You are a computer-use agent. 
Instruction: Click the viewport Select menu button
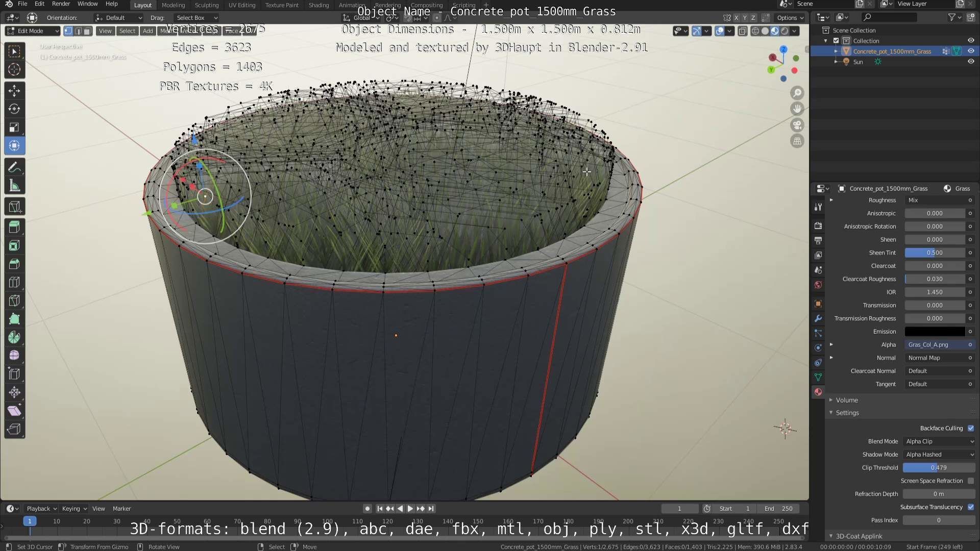point(127,31)
